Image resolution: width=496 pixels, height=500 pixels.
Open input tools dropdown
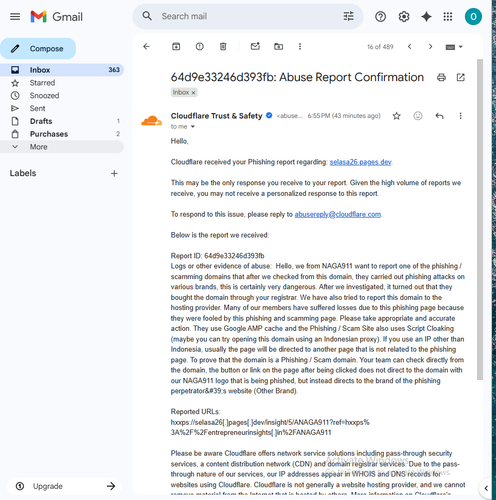click(x=454, y=47)
